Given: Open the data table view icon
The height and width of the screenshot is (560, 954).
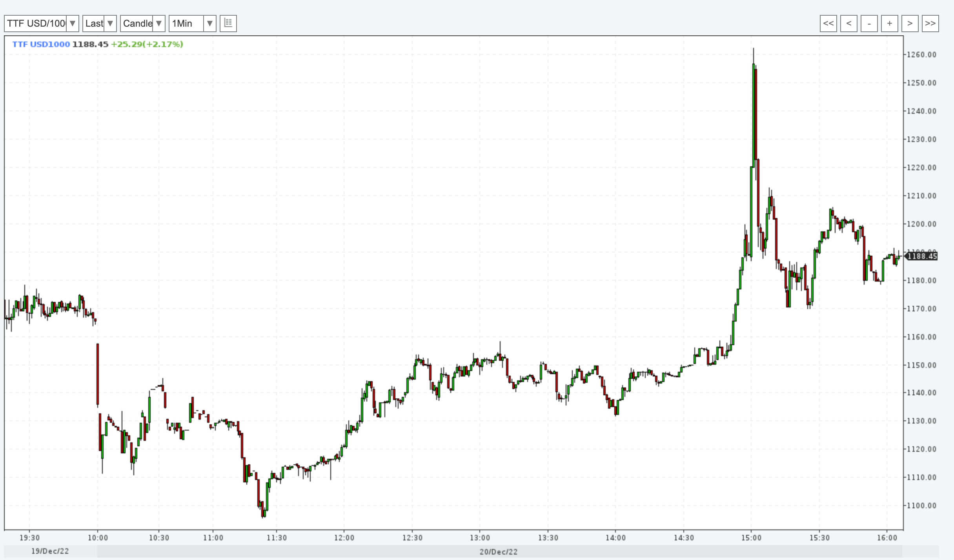Looking at the screenshot, I should point(228,23).
